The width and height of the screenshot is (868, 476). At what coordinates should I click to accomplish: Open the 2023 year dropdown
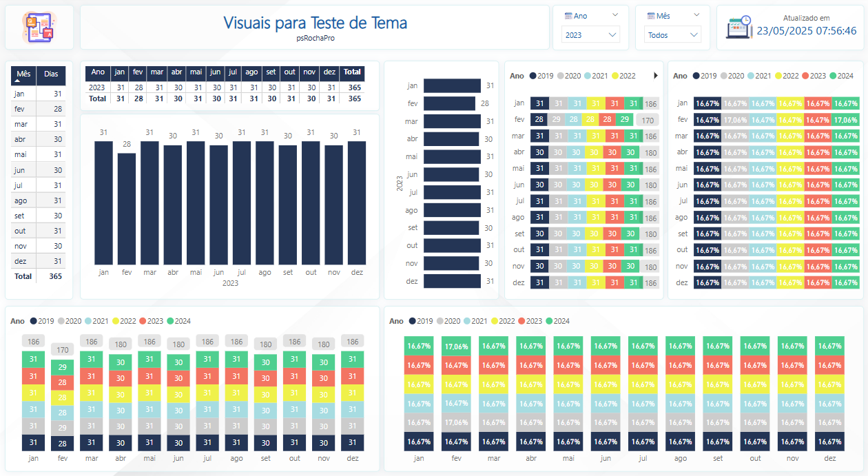[590, 34]
